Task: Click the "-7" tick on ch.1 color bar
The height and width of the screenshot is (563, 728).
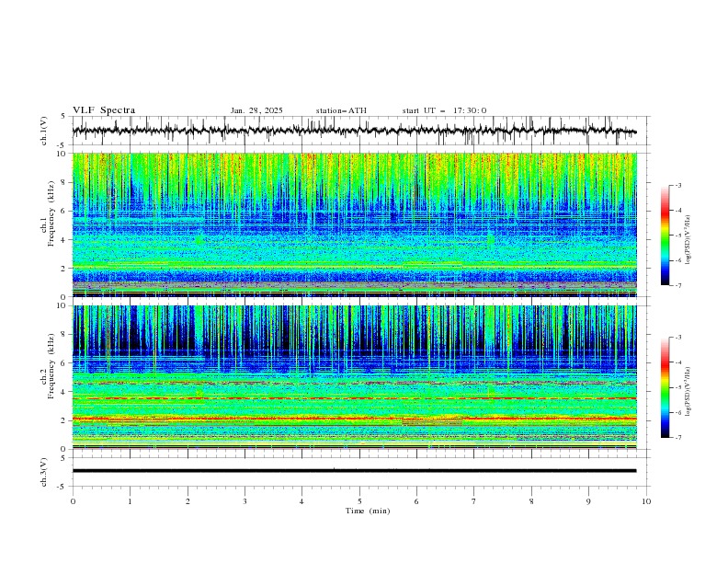Action: 677,285
